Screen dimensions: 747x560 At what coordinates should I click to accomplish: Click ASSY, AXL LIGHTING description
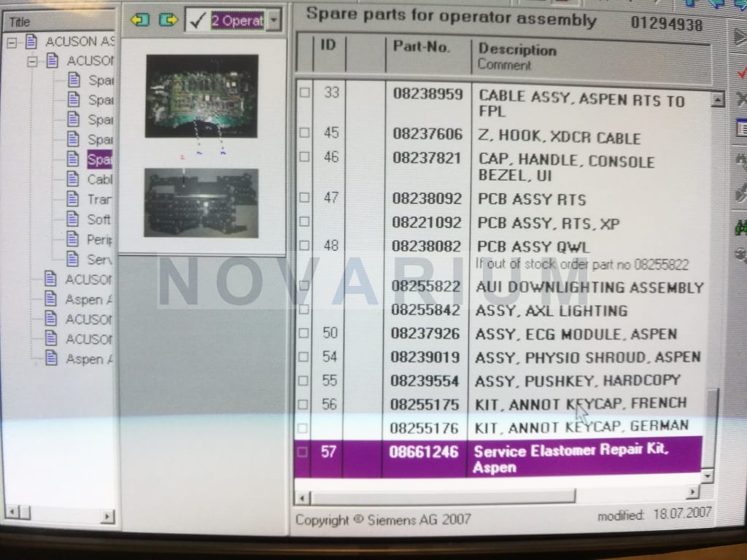(551, 311)
